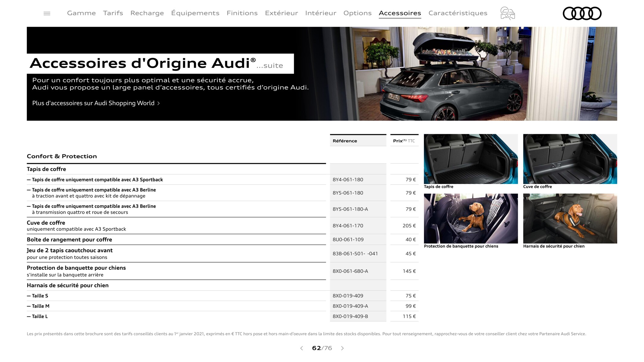Viewport: 644px width, 362px height.
Task: Click the hamburger menu icon
Action: coord(47,12)
